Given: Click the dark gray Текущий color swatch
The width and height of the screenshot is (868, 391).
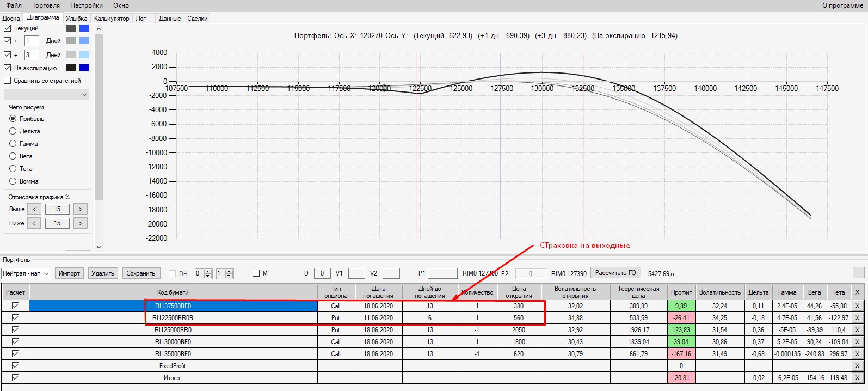Looking at the screenshot, I should click(71, 28).
